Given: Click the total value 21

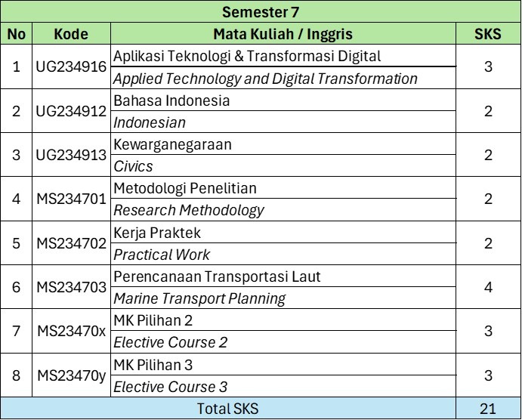Looking at the screenshot, I should point(487,409).
